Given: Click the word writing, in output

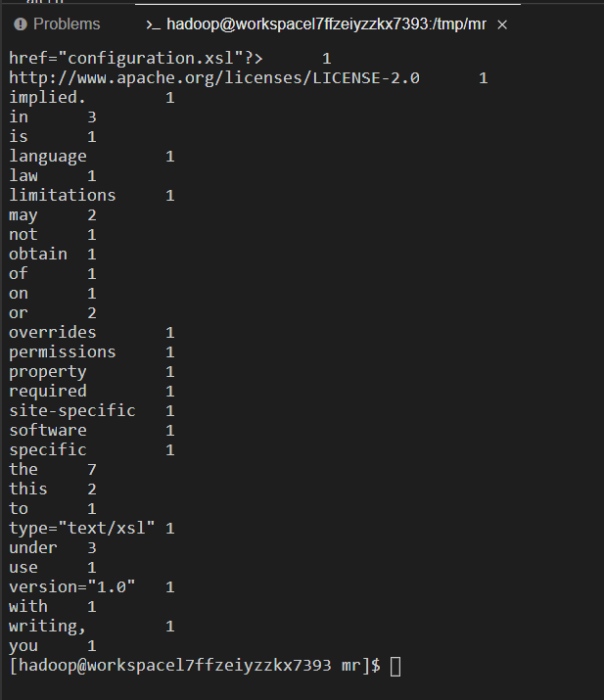Looking at the screenshot, I should pyautogui.click(x=47, y=627).
